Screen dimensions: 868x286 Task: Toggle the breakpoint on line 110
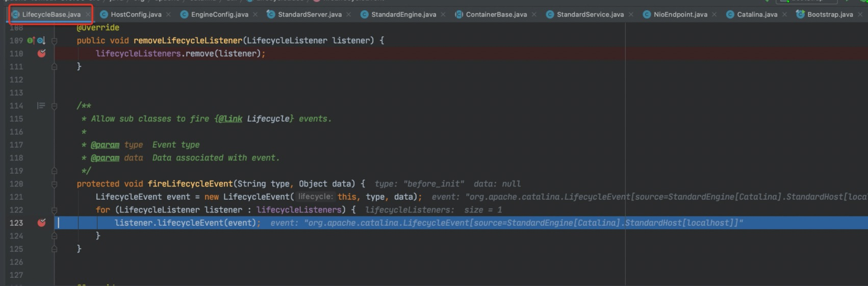tap(41, 53)
